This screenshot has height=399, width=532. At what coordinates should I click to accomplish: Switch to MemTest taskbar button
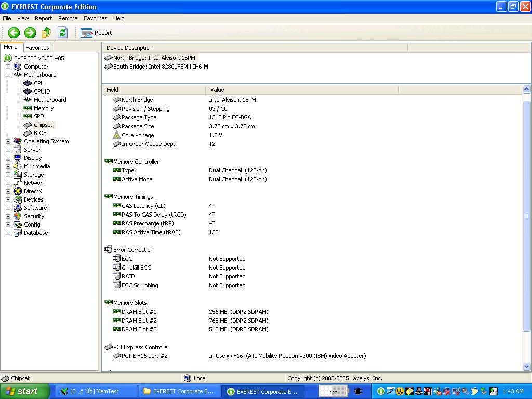click(x=95, y=391)
